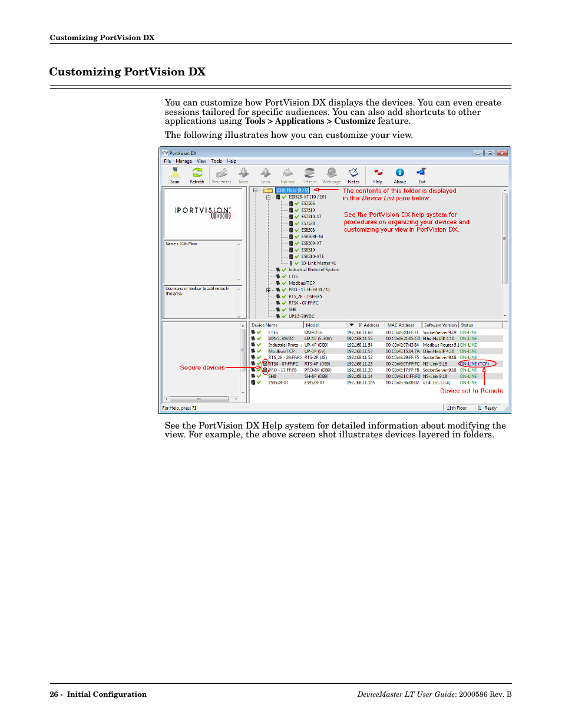Viewport: 562px width, 728px height.
Task: Collapse the 11th Floor folder node
Action: pyautogui.click(x=256, y=190)
